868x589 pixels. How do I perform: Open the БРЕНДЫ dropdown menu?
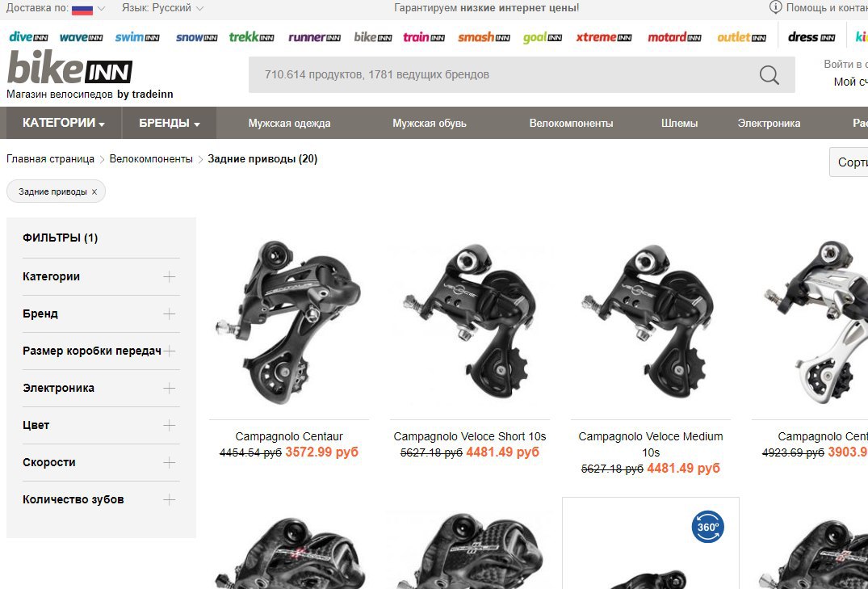coord(170,123)
